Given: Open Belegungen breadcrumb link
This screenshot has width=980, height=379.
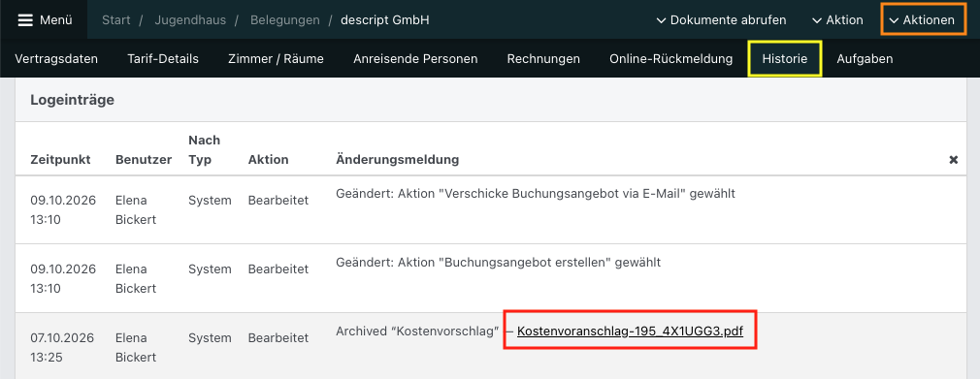Looking at the screenshot, I should (285, 20).
